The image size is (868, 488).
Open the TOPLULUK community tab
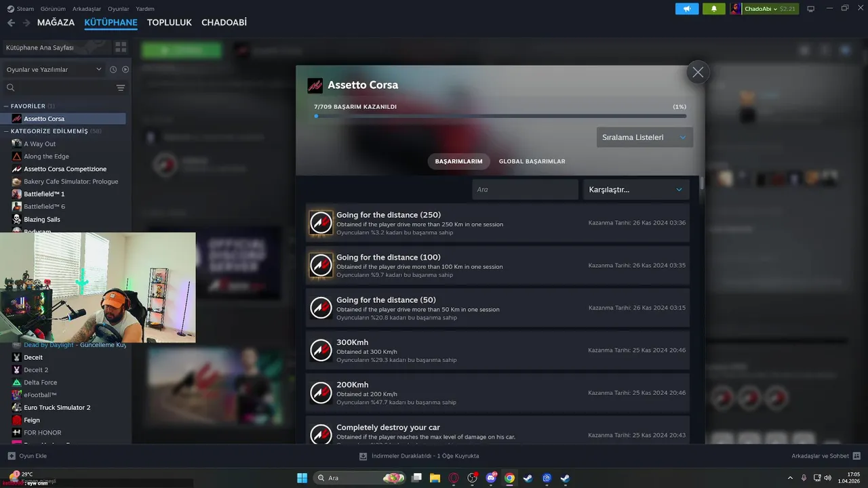pos(170,22)
